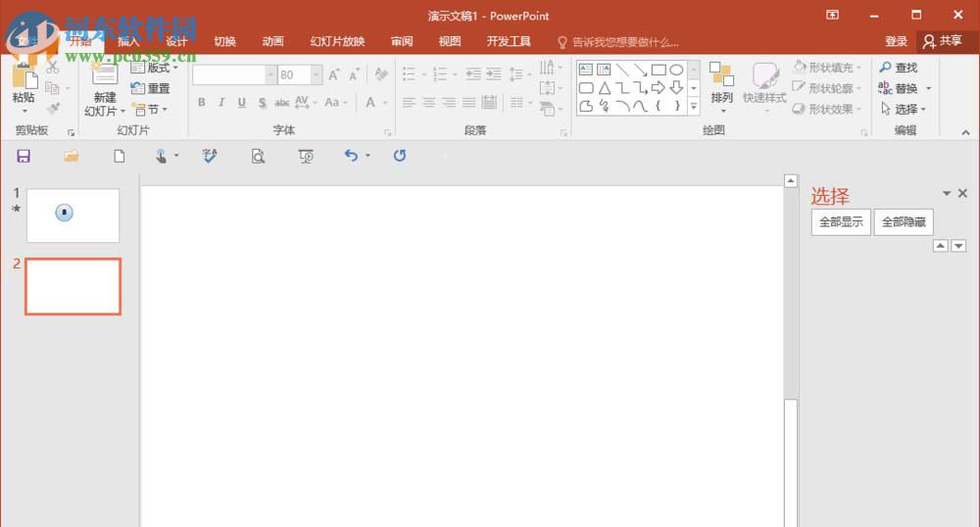Viewport: 980px width, 527px height.
Task: Click the Redo/Repeat icon
Action: [x=400, y=156]
